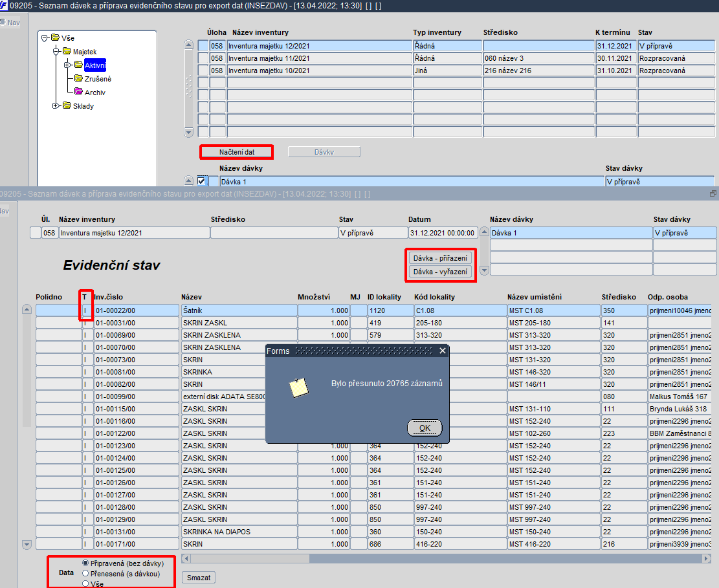Click Dávka - vyřazení button
This screenshot has width=719, height=588.
click(x=440, y=272)
